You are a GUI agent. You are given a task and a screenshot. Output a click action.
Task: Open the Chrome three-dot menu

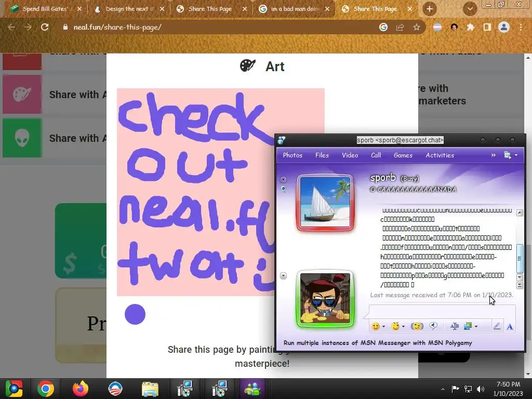(x=521, y=27)
